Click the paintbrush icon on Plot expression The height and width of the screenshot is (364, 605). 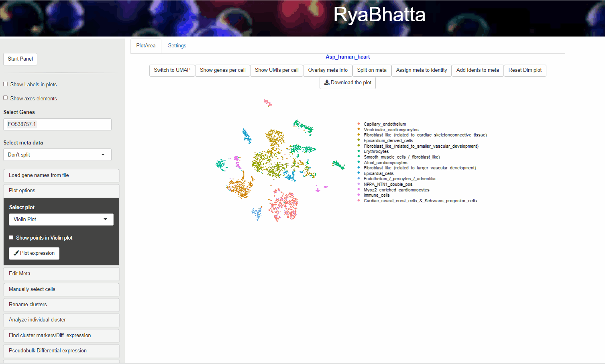16,253
